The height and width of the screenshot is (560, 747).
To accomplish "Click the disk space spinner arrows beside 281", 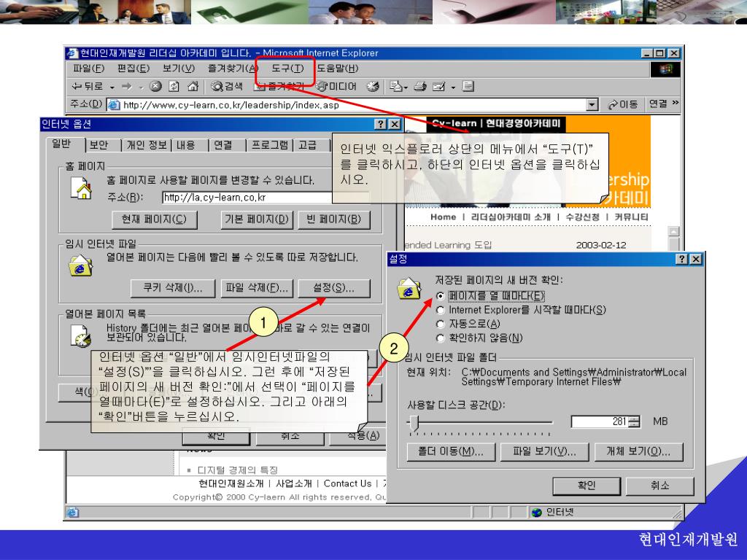I will (x=635, y=422).
